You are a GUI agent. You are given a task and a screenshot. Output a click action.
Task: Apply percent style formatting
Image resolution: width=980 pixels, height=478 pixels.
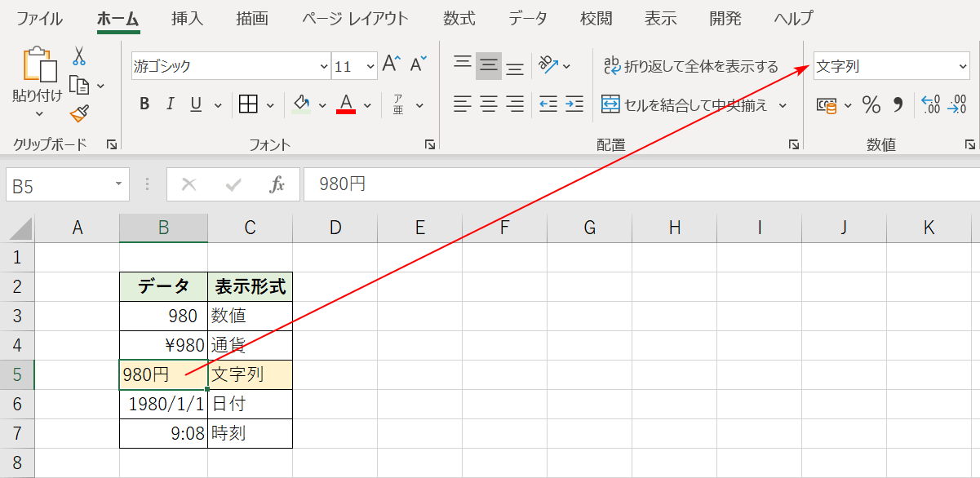tap(870, 105)
